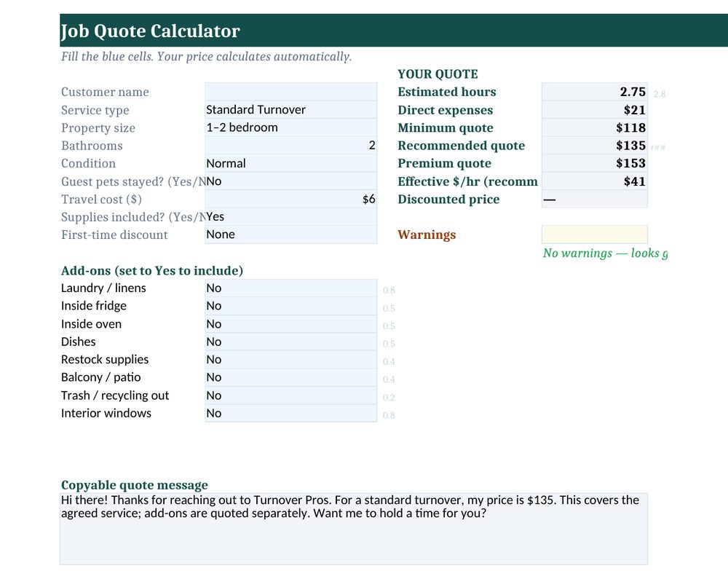Viewport: 728px width, 579px height.
Task: Toggle the Inside fridge add-on cell
Action: (290, 306)
